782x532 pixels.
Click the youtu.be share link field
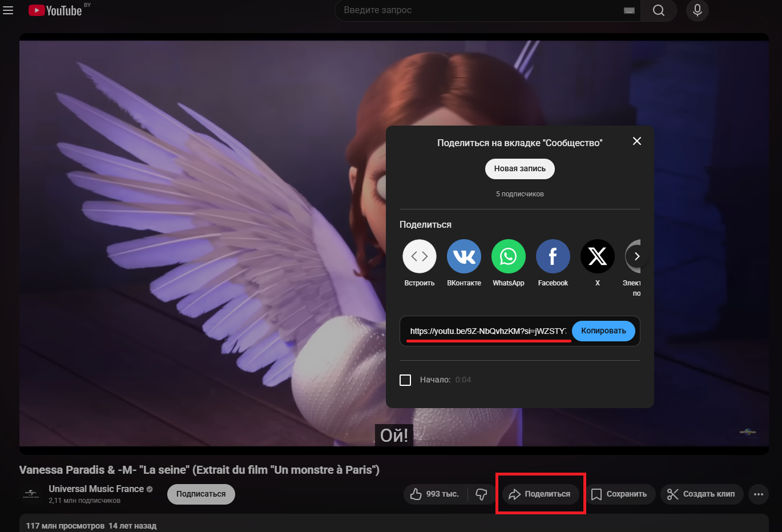488,331
